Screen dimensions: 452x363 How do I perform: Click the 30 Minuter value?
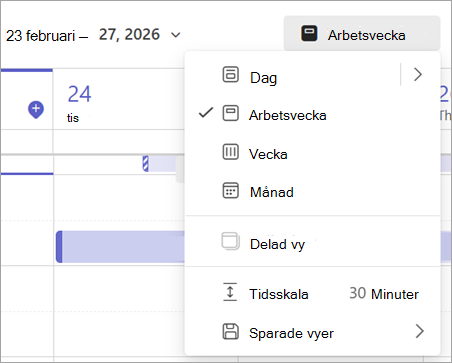click(x=384, y=294)
